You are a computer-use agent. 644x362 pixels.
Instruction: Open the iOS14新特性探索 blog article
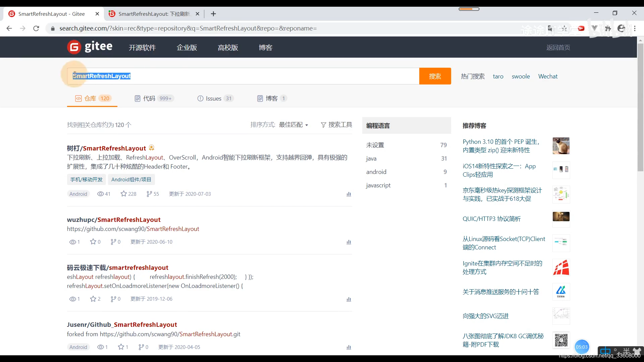pyautogui.click(x=499, y=170)
